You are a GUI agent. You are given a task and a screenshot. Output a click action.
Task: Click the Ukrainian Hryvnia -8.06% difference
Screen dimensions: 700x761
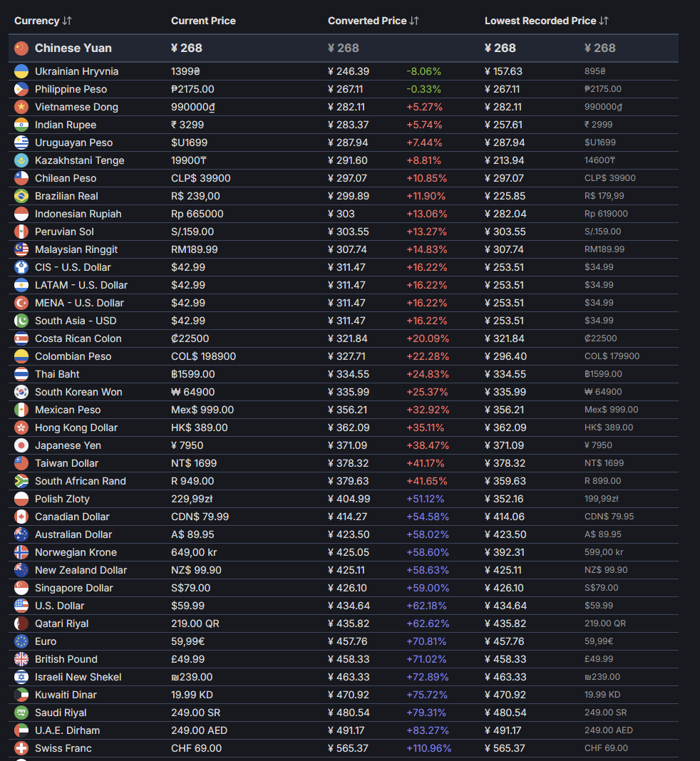[x=424, y=71]
